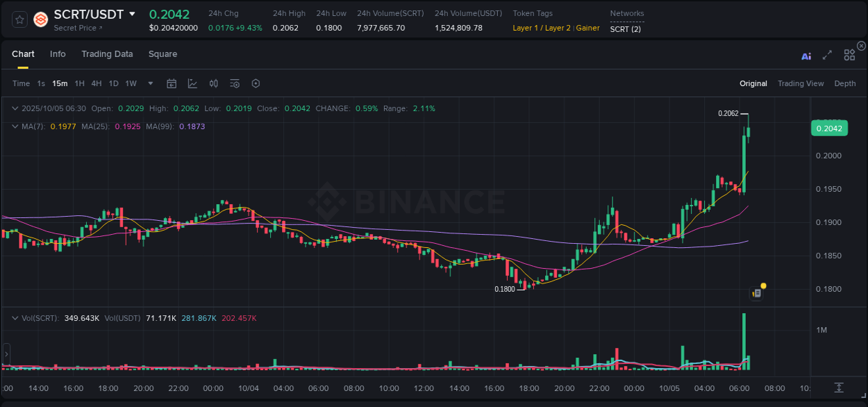Open the chart layout grid icon
868x407 pixels.
pyautogui.click(x=849, y=56)
